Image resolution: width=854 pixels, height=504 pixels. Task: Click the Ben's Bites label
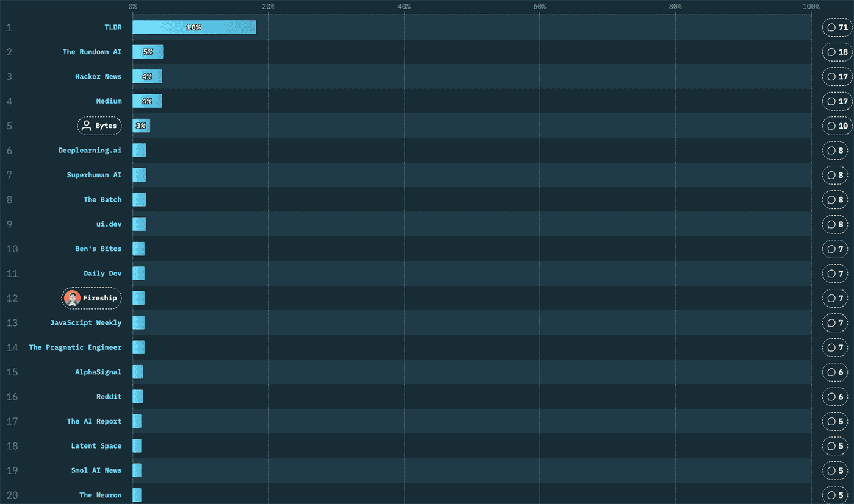coord(98,249)
